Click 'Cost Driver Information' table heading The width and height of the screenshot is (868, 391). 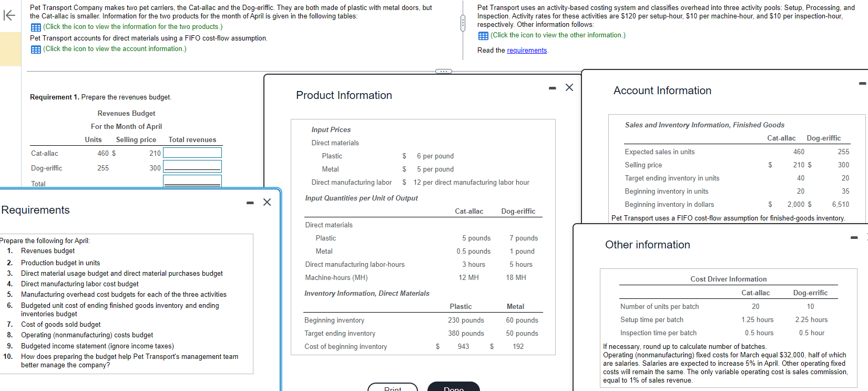(728, 279)
